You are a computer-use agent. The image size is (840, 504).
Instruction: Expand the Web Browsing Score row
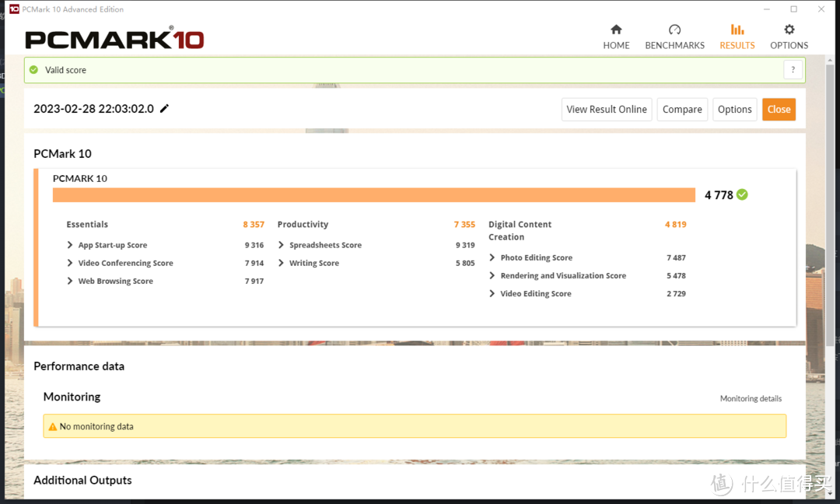click(70, 281)
